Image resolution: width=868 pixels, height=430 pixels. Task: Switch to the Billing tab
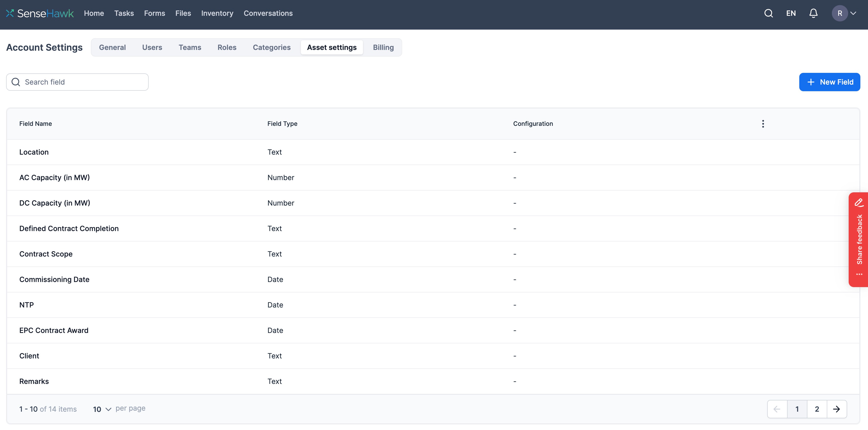383,47
